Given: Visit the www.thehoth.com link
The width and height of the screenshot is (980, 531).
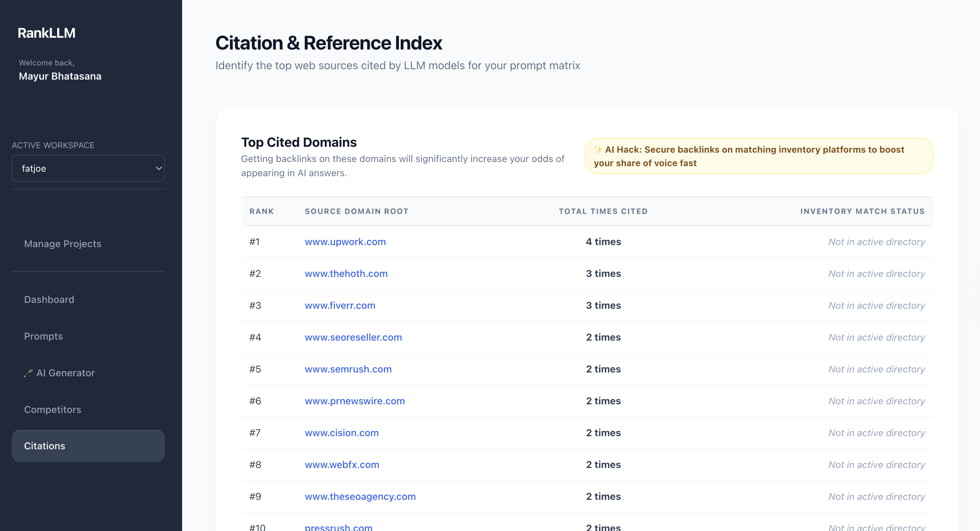Looking at the screenshot, I should [x=346, y=273].
